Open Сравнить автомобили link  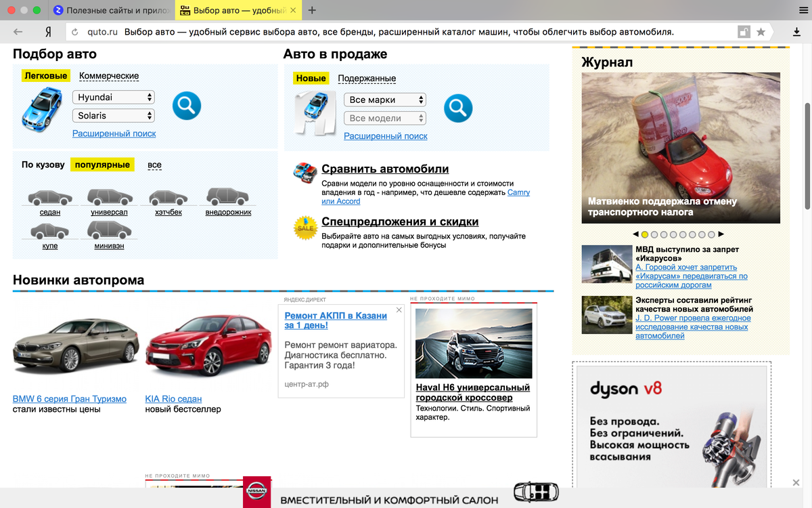[385, 169]
